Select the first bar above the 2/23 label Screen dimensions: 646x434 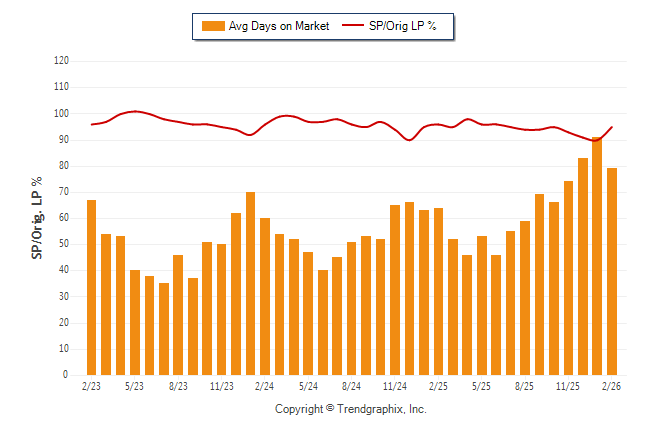click(92, 287)
